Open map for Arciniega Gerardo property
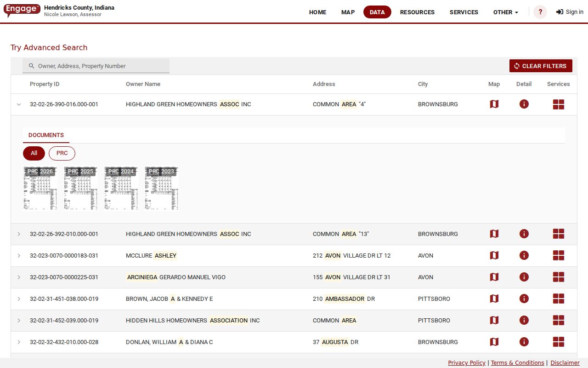The width and height of the screenshot is (588, 368). pos(494,277)
